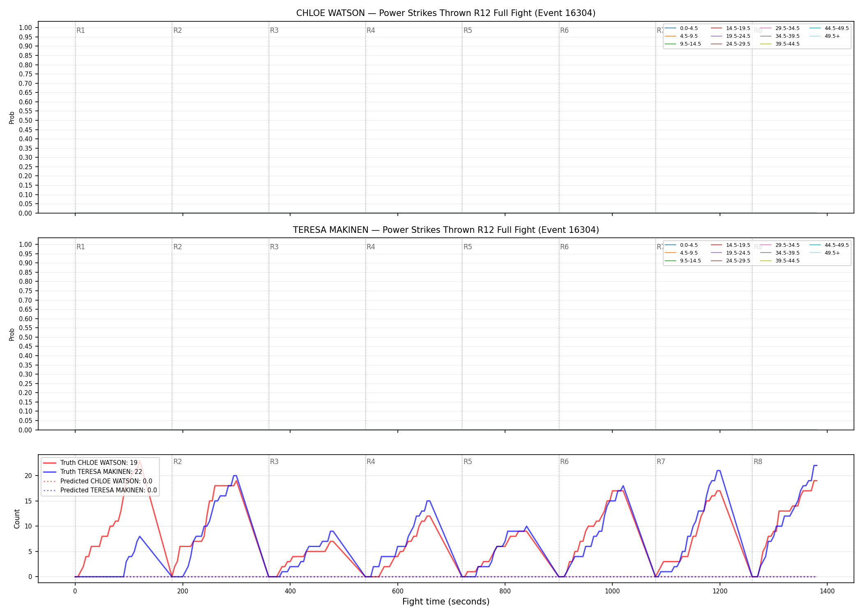Click the R3 label in Teresa Makinen chart
Image resolution: width=863 pixels, height=616 pixels.
tap(274, 247)
